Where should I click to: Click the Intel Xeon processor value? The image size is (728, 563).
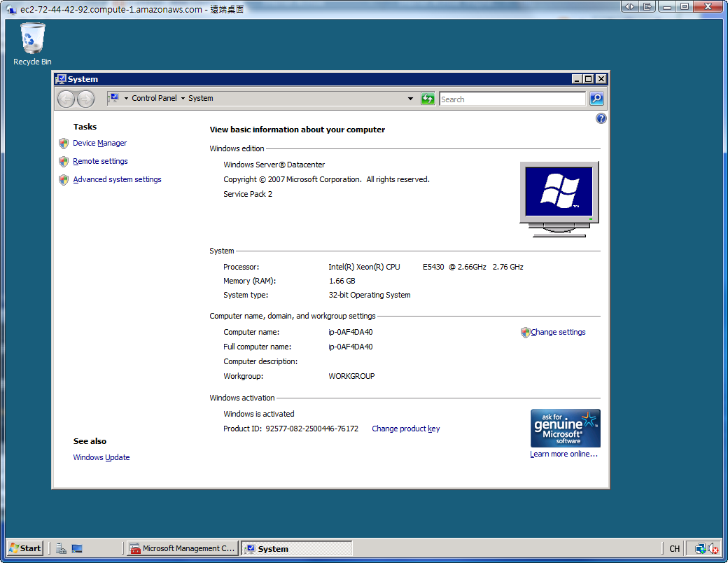click(x=426, y=267)
